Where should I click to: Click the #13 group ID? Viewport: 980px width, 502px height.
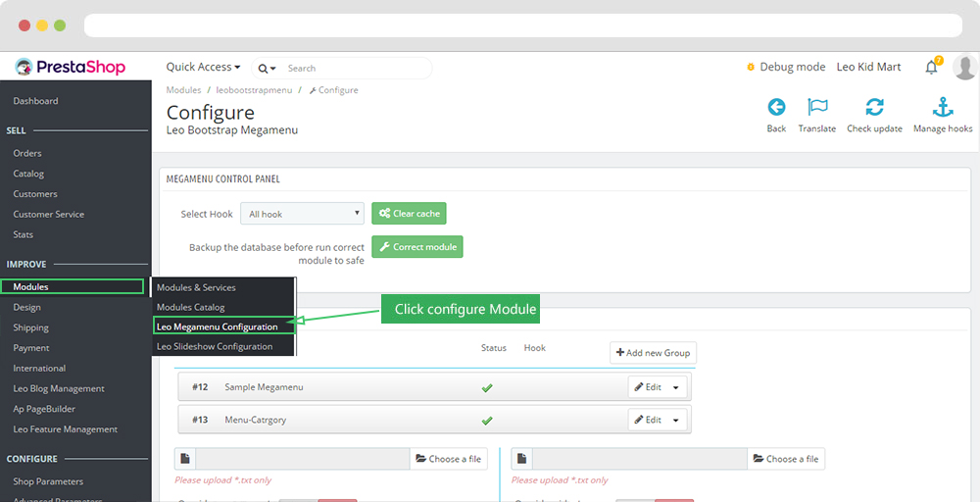pyautogui.click(x=200, y=420)
